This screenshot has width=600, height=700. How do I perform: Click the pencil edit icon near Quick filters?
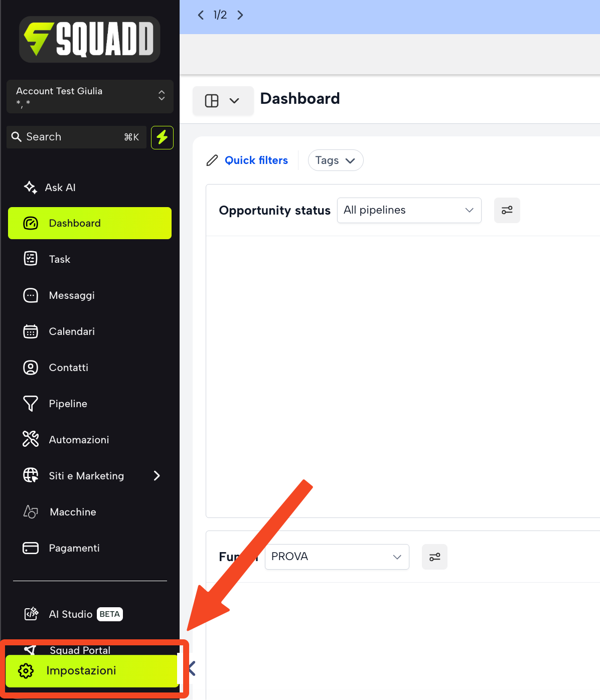212,160
